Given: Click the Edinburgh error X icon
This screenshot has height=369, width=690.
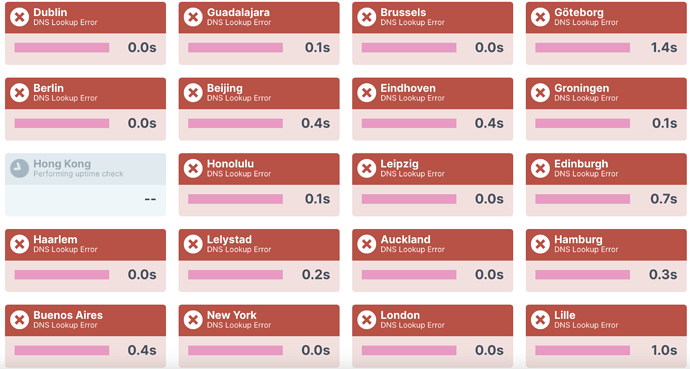Looking at the screenshot, I should (540, 168).
